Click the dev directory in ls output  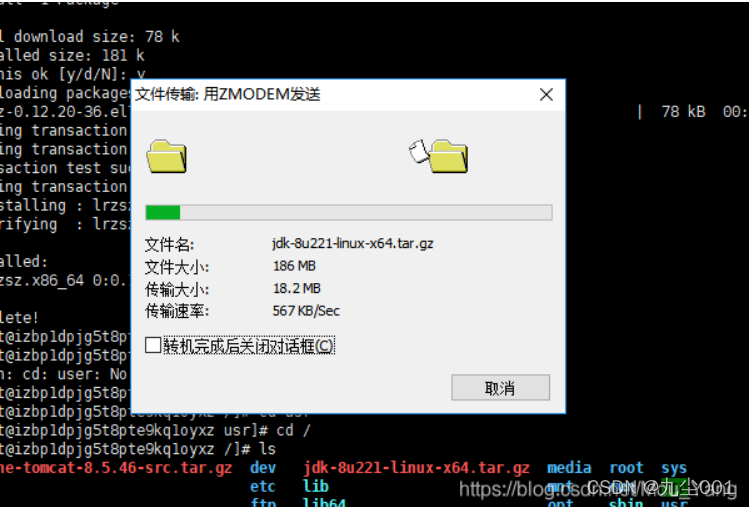click(x=263, y=468)
